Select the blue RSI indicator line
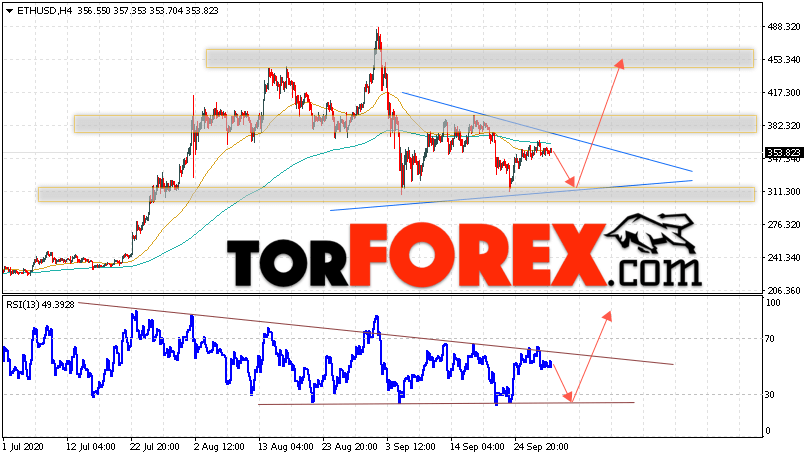 click(x=277, y=359)
